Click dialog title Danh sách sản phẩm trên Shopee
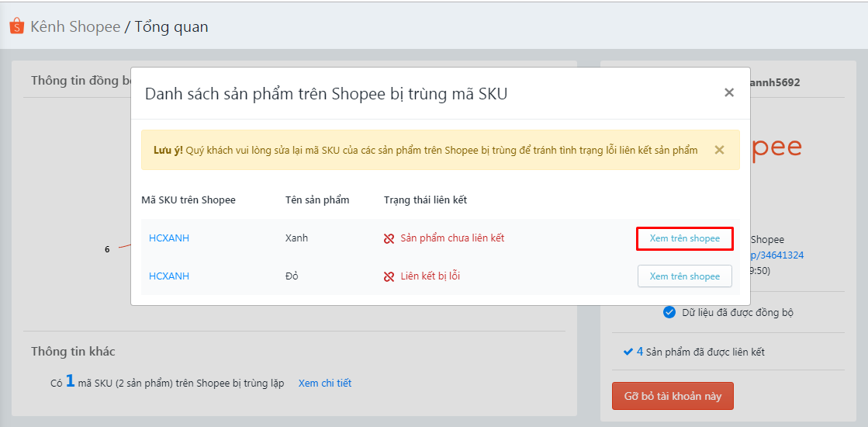The image size is (868, 427). (326, 94)
